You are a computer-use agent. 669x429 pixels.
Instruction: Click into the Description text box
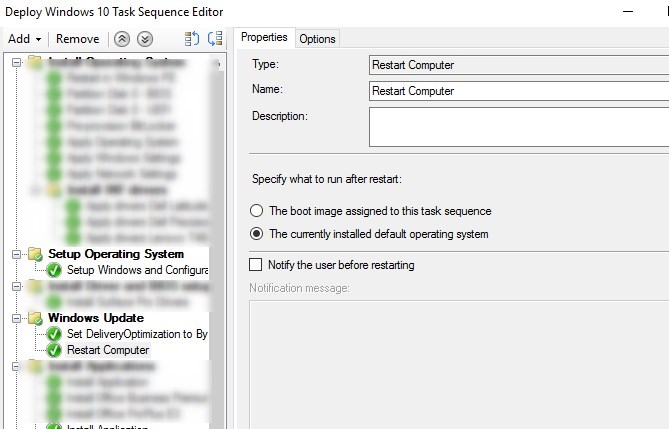pos(519,127)
